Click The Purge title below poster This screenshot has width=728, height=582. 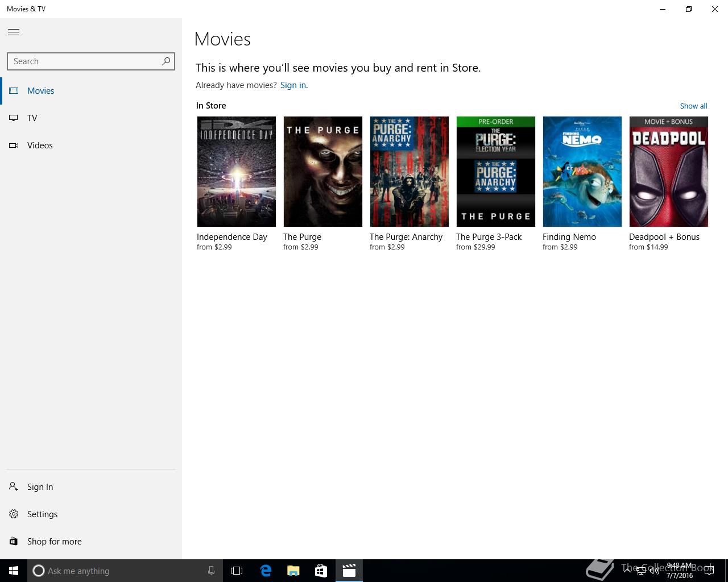click(x=302, y=237)
